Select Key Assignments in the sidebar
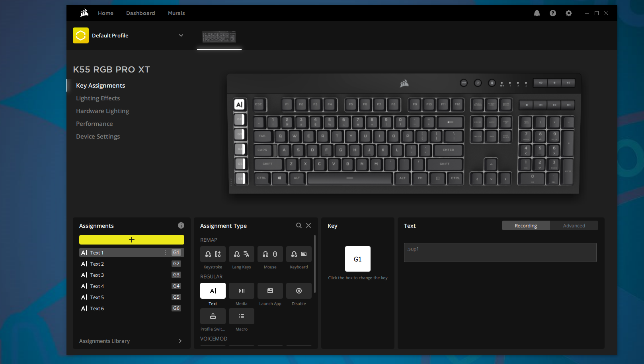This screenshot has height=364, width=644. [x=100, y=86]
